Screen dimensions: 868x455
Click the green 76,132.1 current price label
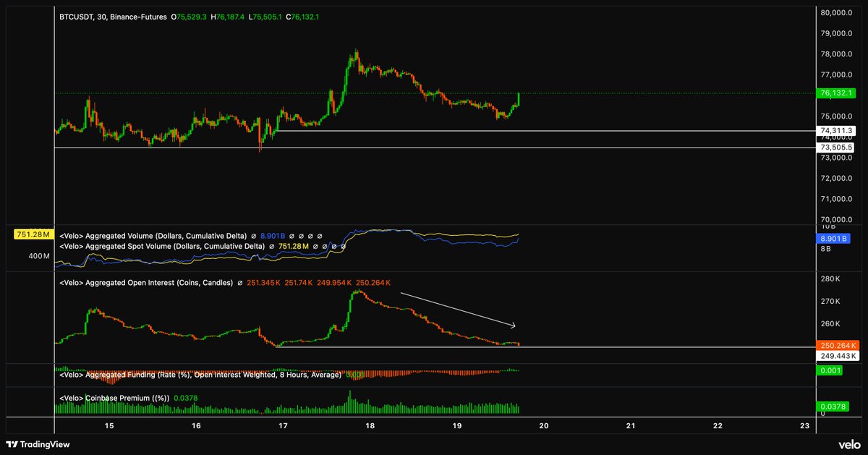836,93
